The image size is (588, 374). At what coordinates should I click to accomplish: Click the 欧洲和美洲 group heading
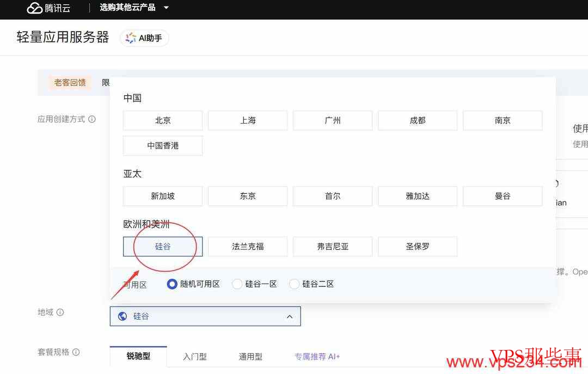[x=146, y=224]
